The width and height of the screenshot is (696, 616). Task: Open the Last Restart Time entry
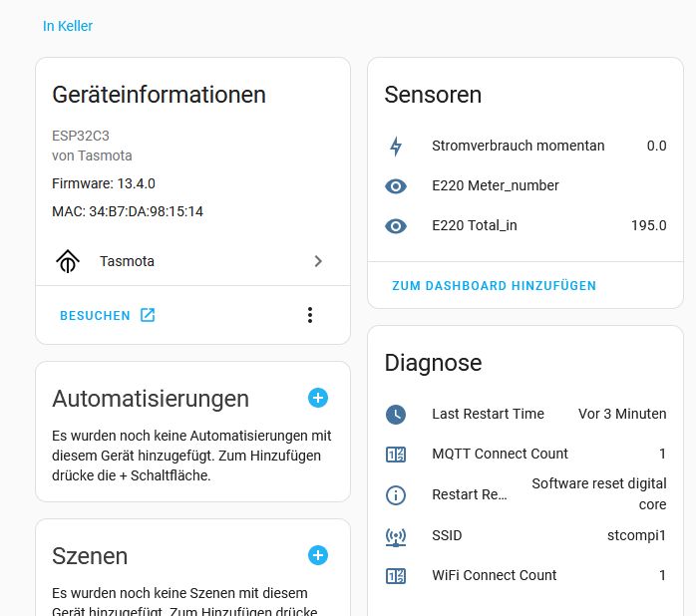[488, 415]
